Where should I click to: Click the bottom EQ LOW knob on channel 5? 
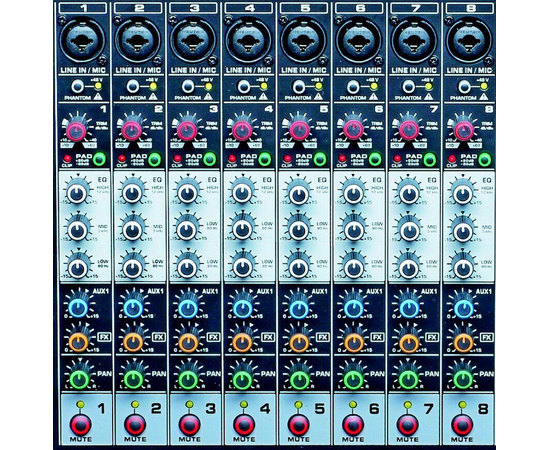click(x=299, y=268)
